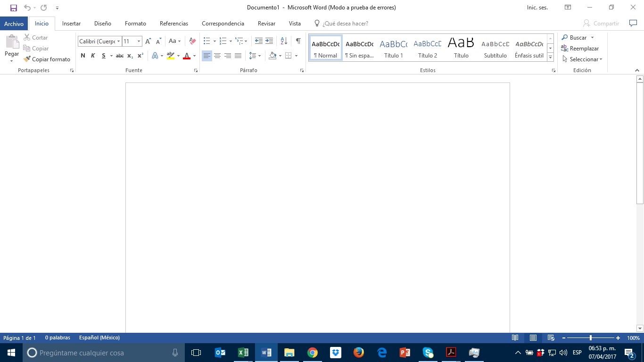Switch to the Insertar tab

tap(71, 24)
